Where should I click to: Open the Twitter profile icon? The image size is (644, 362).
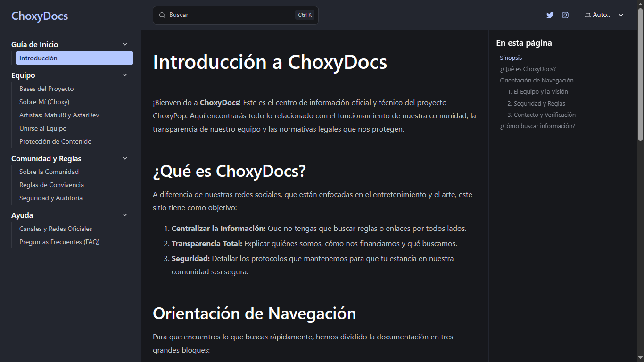pos(550,15)
